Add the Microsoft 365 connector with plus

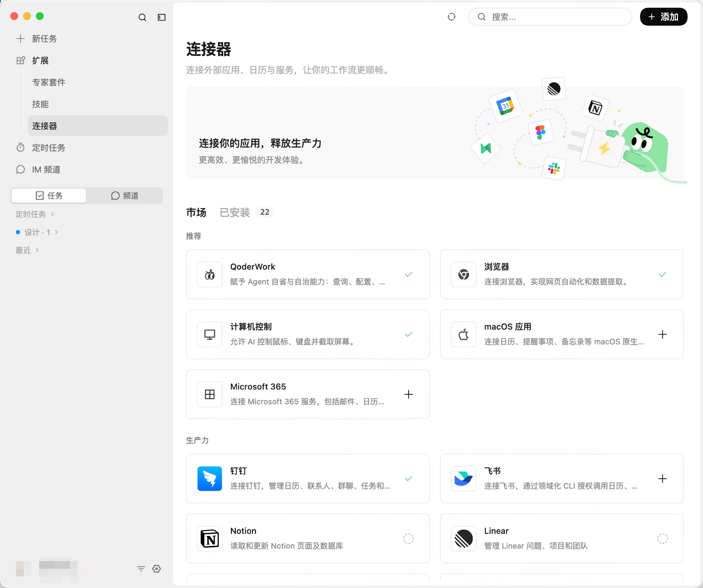pyautogui.click(x=408, y=394)
